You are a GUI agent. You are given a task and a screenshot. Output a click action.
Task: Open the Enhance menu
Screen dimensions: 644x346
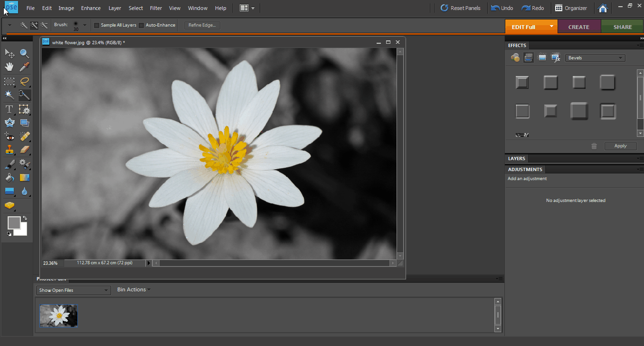pyautogui.click(x=90, y=8)
